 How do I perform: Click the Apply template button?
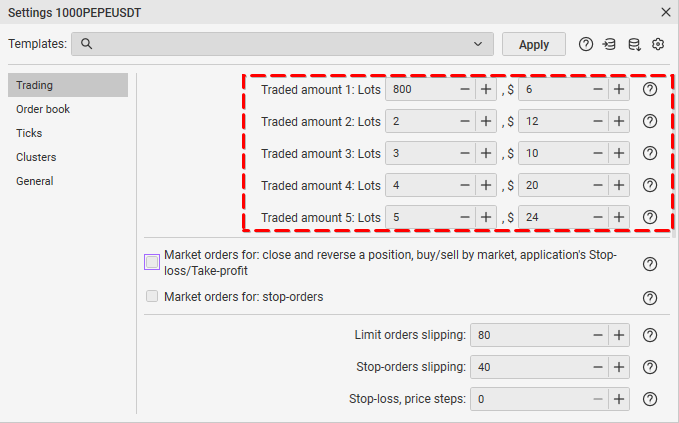pyautogui.click(x=534, y=44)
